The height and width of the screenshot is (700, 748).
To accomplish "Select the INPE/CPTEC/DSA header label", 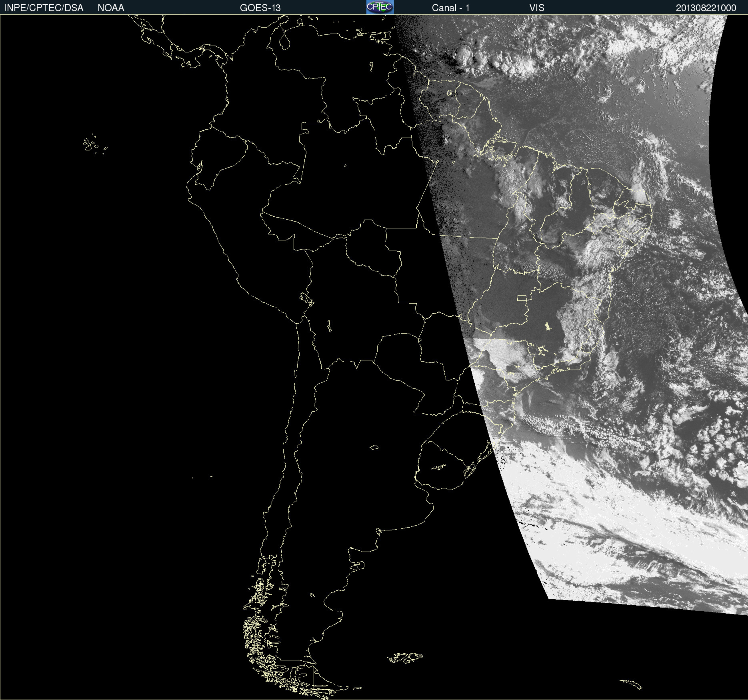I will pos(44,8).
